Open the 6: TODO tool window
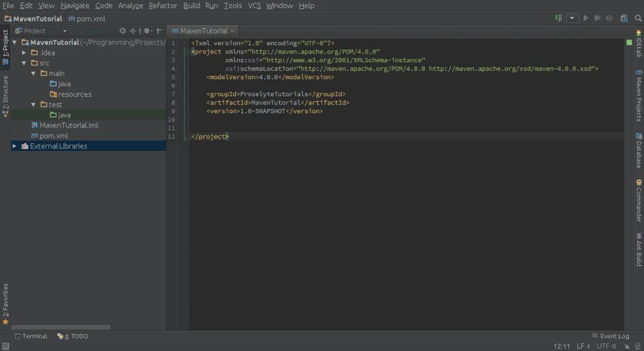 [x=73, y=336]
